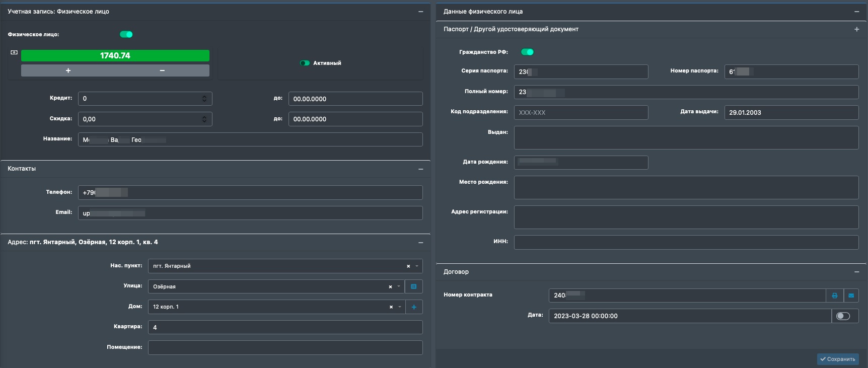
Task: Add a new house with the Дом plus button
Action: pyautogui.click(x=414, y=307)
